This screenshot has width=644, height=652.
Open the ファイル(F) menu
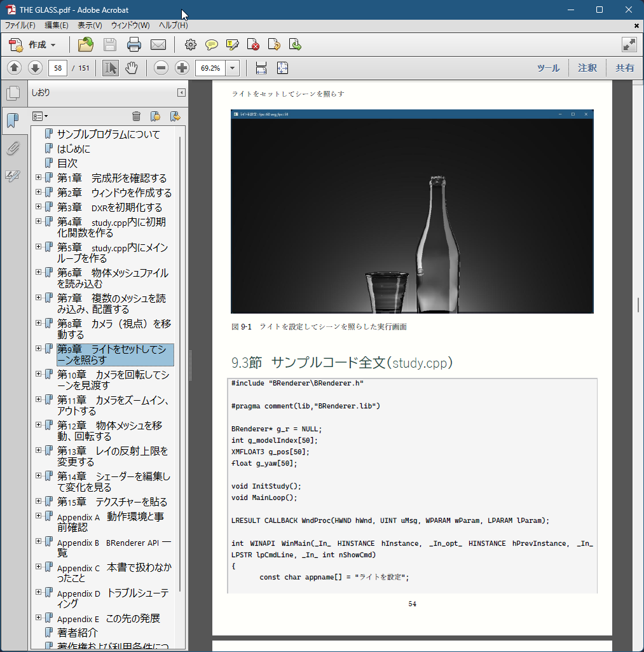coord(20,25)
